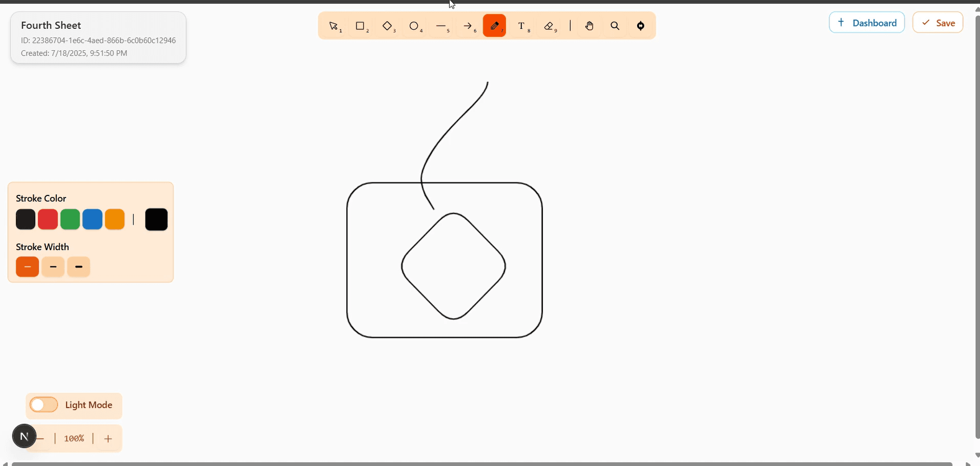Pick the red stroke color swatch
The image size is (980, 466).
pos(48,220)
